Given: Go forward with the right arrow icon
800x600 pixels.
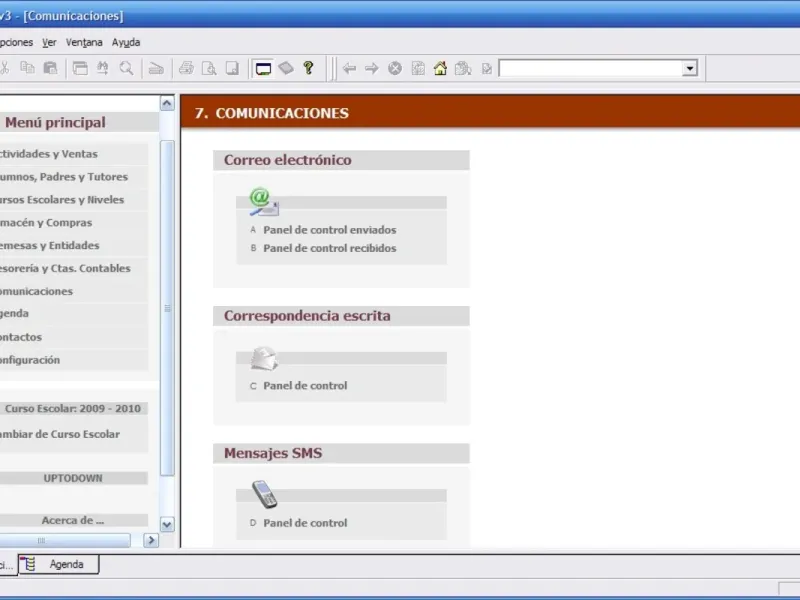Looking at the screenshot, I should pyautogui.click(x=372, y=68).
